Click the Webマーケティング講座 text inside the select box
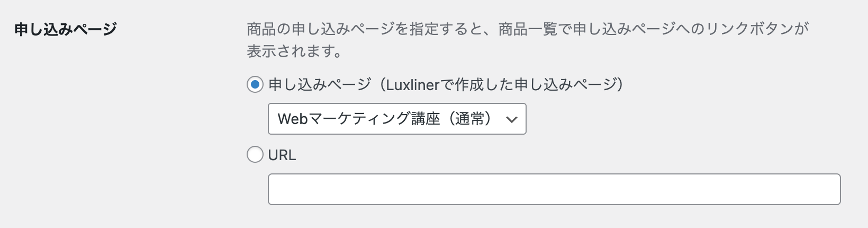Viewport: 868px width, 228px height. point(359,119)
